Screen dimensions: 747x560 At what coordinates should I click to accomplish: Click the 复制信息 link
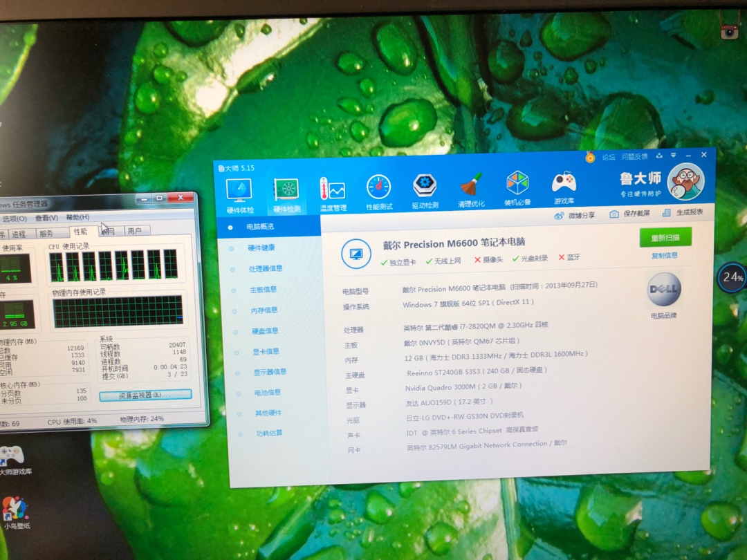click(x=665, y=256)
